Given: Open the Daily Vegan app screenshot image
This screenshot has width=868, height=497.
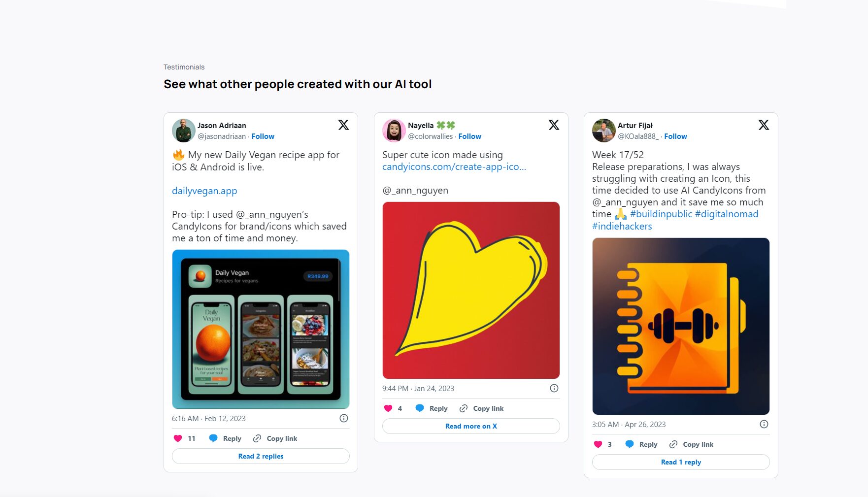Looking at the screenshot, I should click(x=261, y=329).
